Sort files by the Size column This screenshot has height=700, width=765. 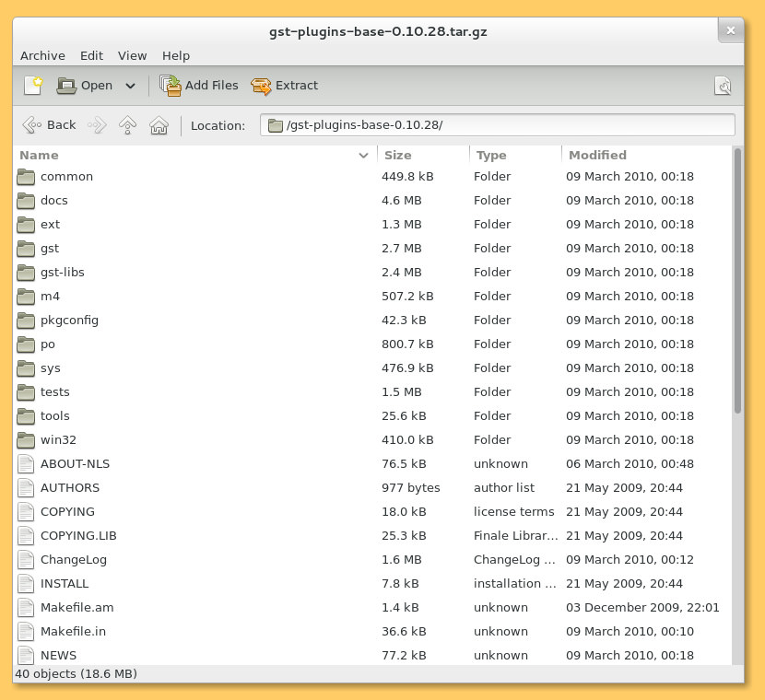[398, 155]
